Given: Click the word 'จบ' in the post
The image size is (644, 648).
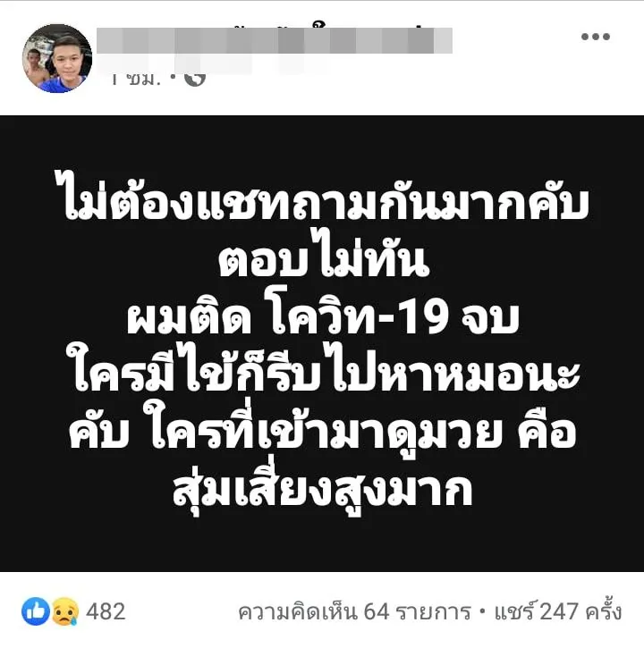Looking at the screenshot, I should 490,319.
